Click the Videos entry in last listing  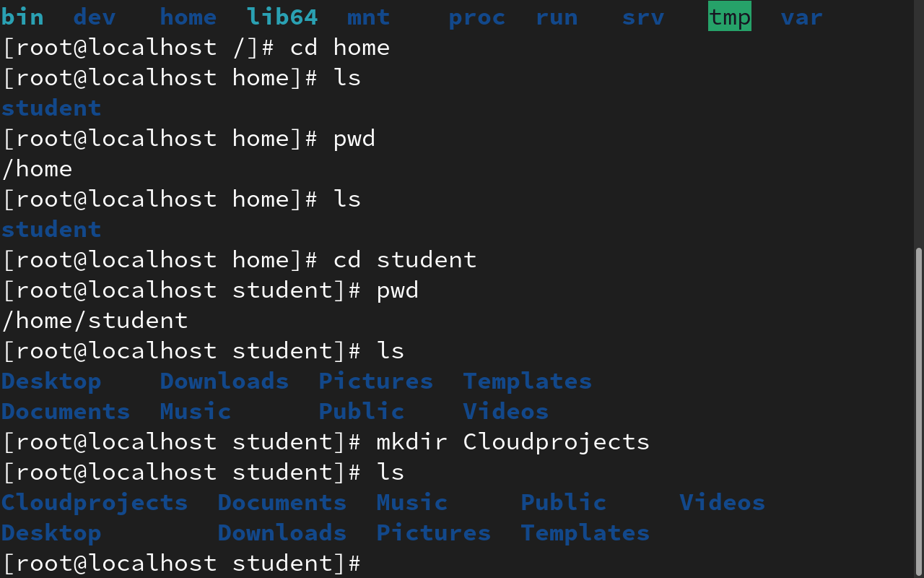[722, 502]
